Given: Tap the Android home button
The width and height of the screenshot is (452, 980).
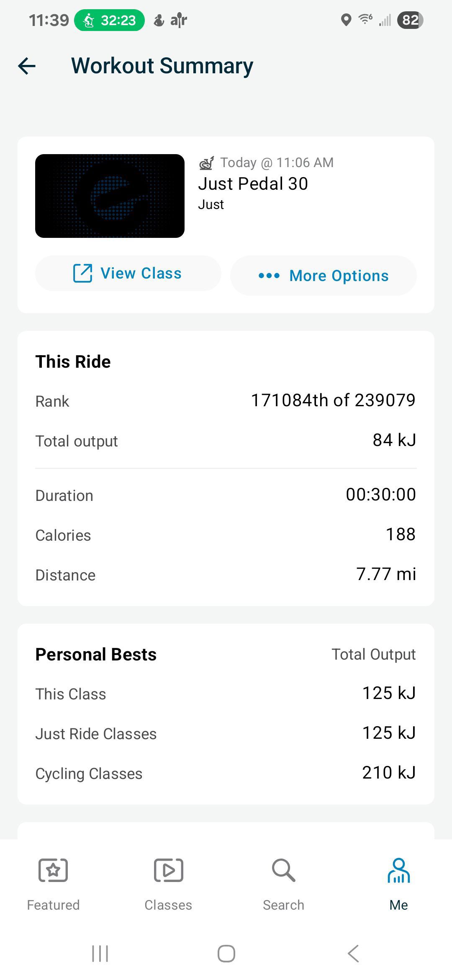Looking at the screenshot, I should (226, 954).
